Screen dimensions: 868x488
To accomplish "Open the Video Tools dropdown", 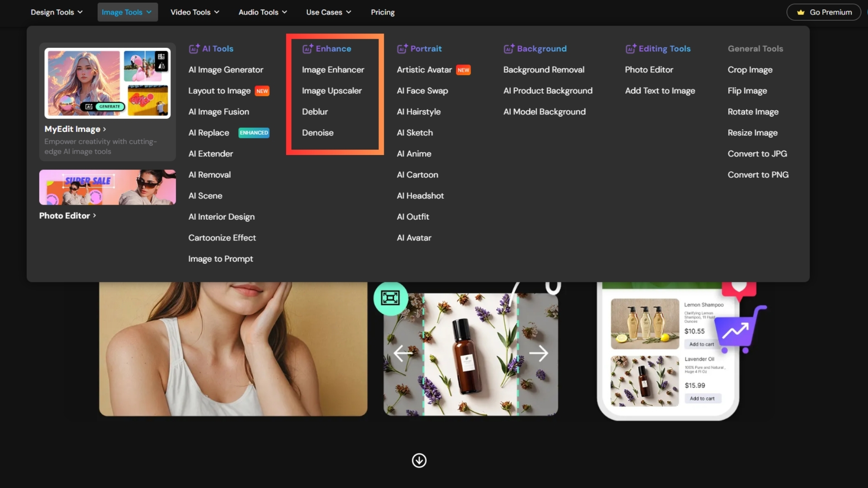I will click(x=194, y=12).
